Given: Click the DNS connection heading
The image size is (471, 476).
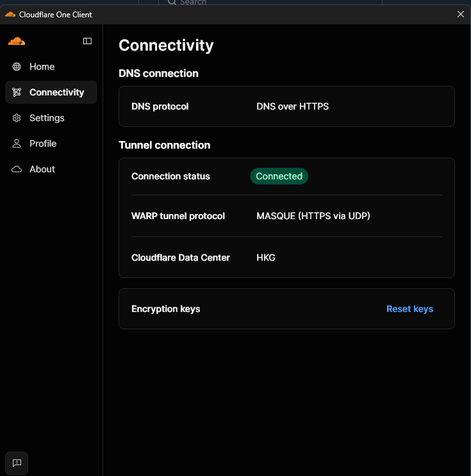Looking at the screenshot, I should (158, 73).
